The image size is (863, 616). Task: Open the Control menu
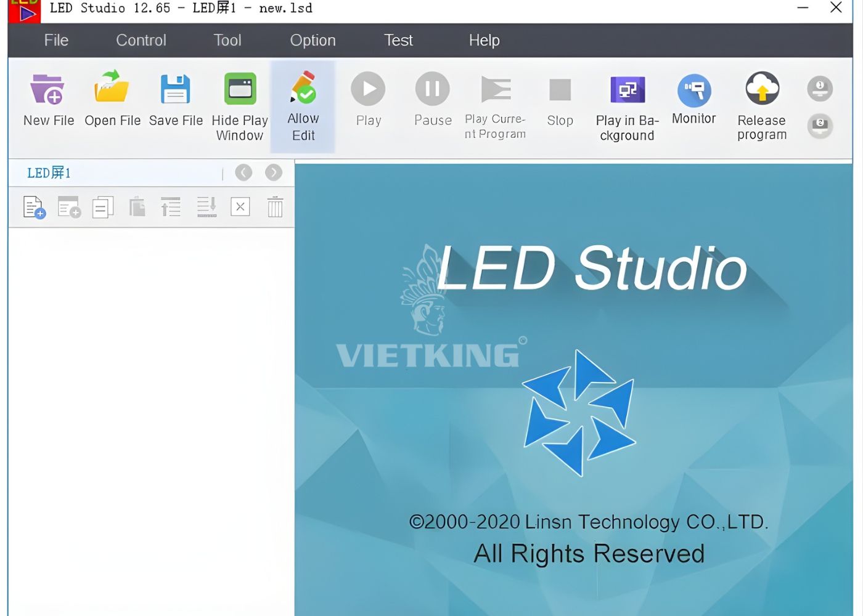[141, 40]
